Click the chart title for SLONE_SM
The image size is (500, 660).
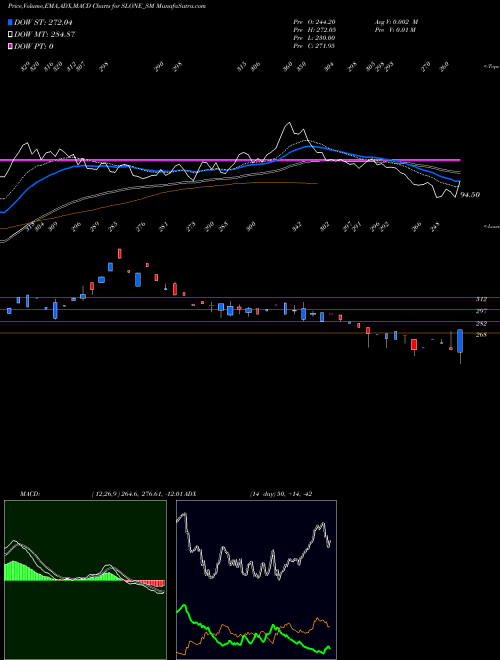coord(107,6)
